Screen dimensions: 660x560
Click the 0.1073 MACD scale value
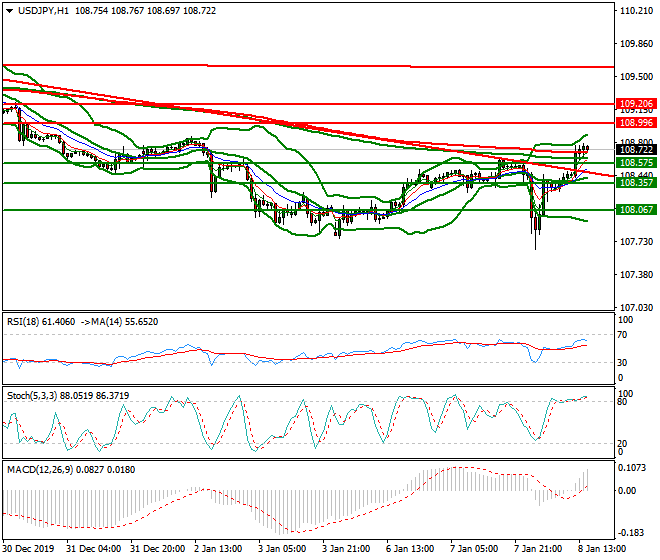pos(631,468)
